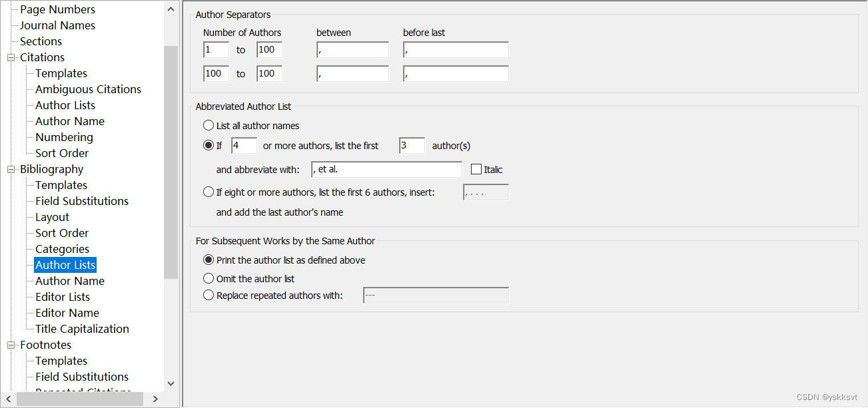The width and height of the screenshot is (868, 408).
Task: Open Editor Lists settings
Action: point(63,297)
